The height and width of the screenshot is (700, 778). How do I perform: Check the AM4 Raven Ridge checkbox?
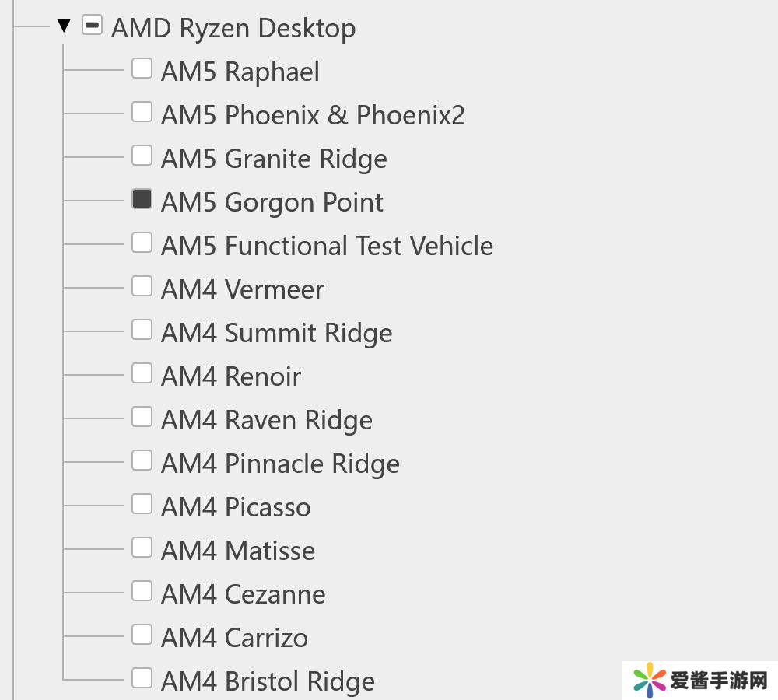coord(142,418)
